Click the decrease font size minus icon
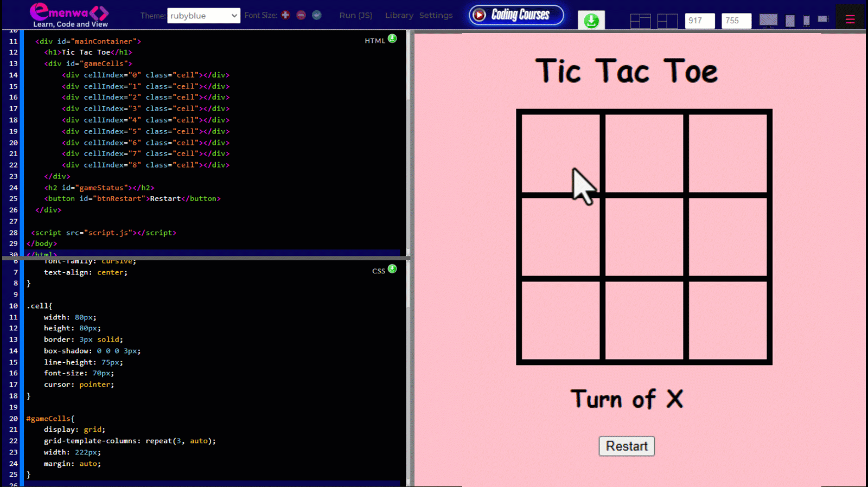868x487 pixels. point(301,15)
